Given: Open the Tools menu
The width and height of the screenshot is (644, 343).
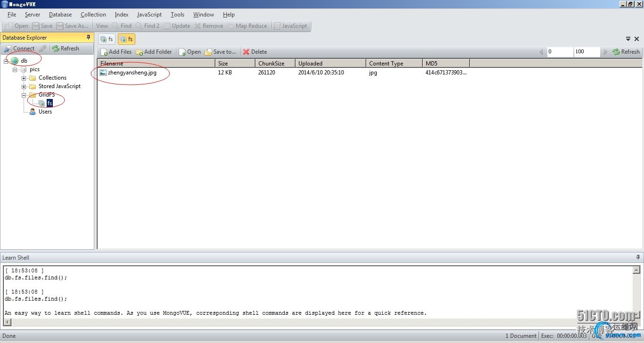Looking at the screenshot, I should click(177, 15).
